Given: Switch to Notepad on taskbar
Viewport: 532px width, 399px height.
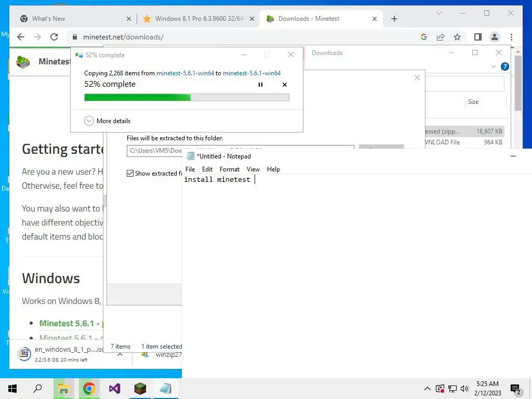Looking at the screenshot, I should point(166,389).
